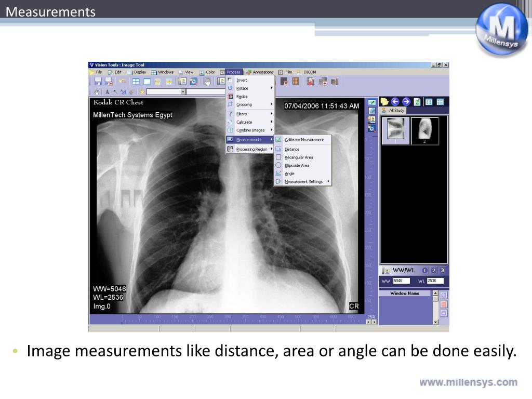Select the arrow pointer annotation tool

[x=115, y=92]
